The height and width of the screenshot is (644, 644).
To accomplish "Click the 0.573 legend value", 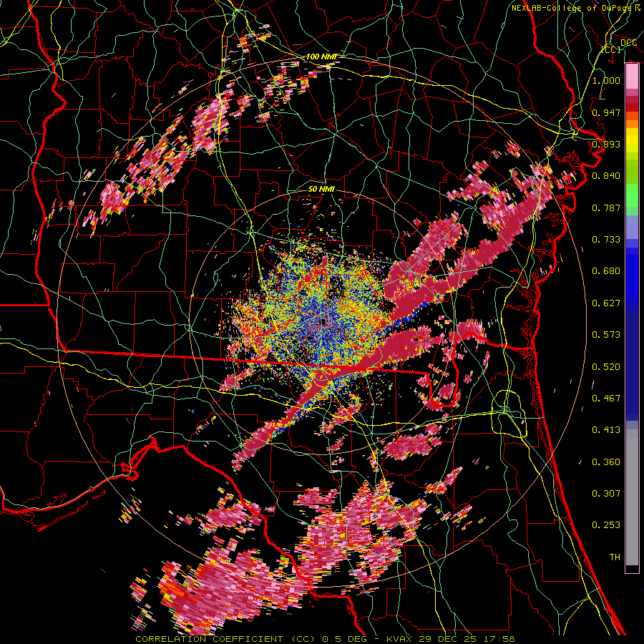I will (x=606, y=335).
